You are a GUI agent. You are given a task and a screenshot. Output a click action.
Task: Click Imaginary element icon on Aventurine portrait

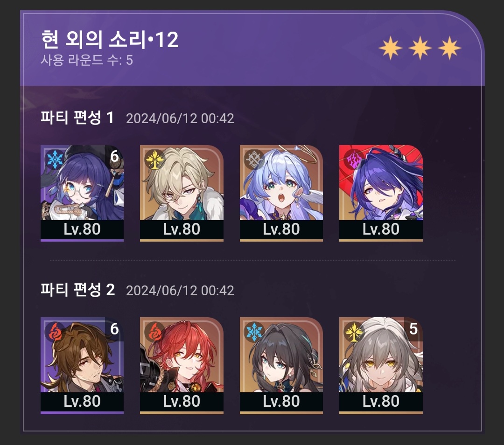tap(154, 160)
